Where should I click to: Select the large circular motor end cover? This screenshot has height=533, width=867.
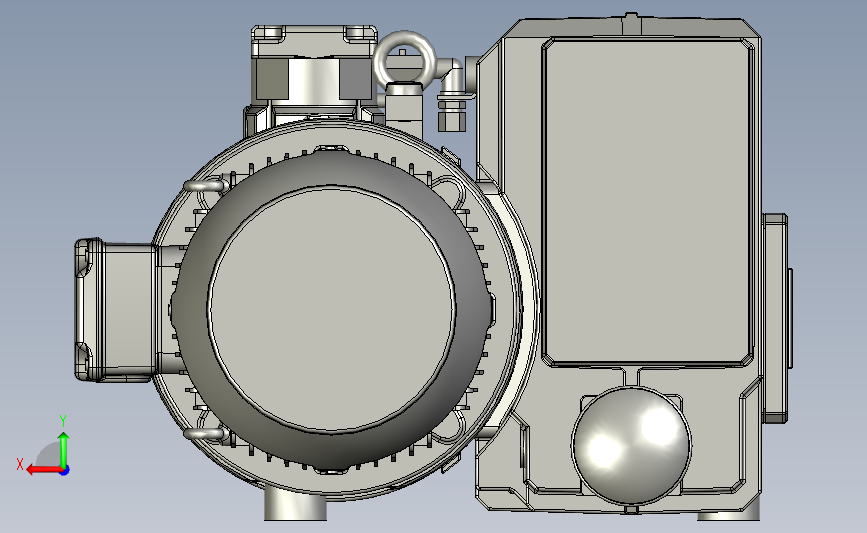332,309
